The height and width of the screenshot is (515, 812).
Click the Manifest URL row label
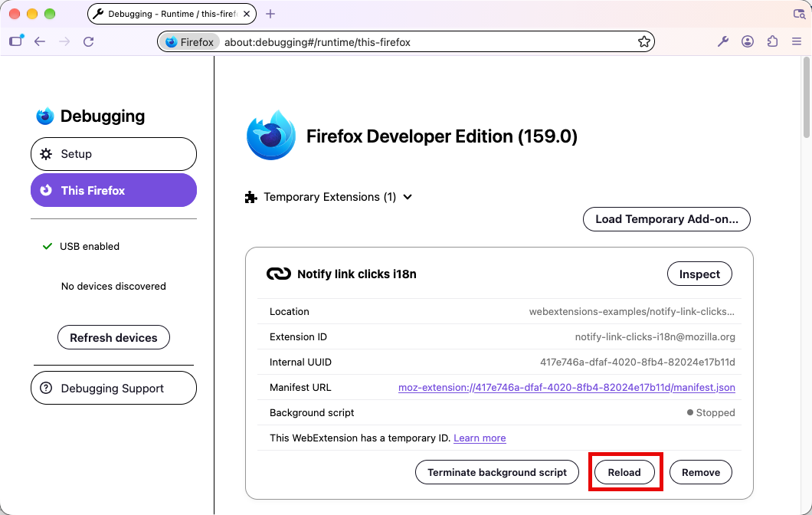300,388
